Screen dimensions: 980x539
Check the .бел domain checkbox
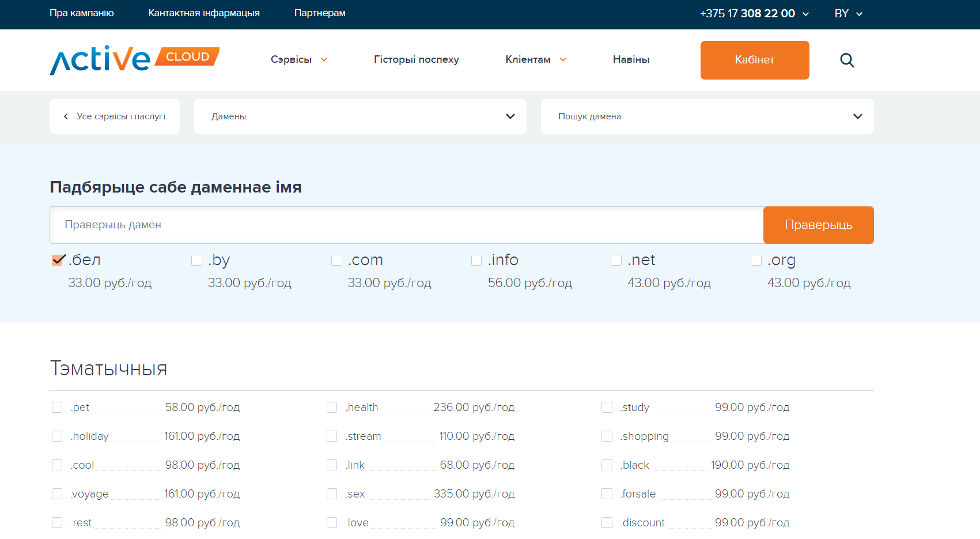click(58, 260)
